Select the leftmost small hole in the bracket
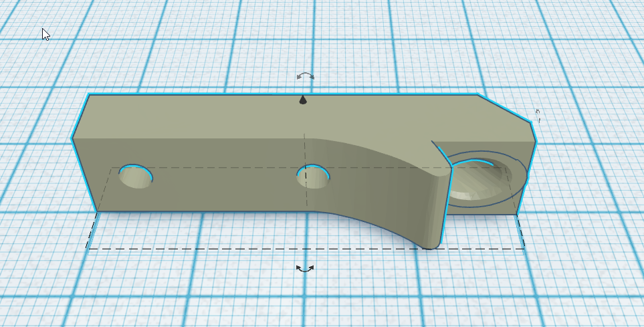 tap(136, 177)
